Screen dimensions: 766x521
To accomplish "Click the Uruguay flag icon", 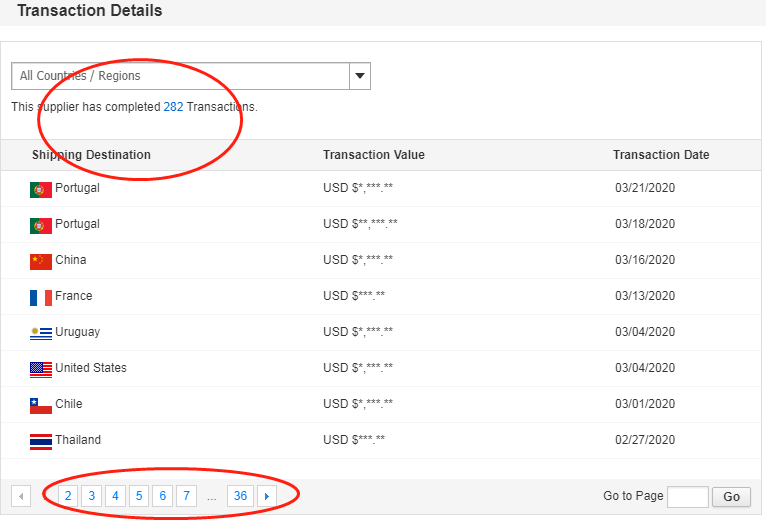I will pyautogui.click(x=40, y=333).
